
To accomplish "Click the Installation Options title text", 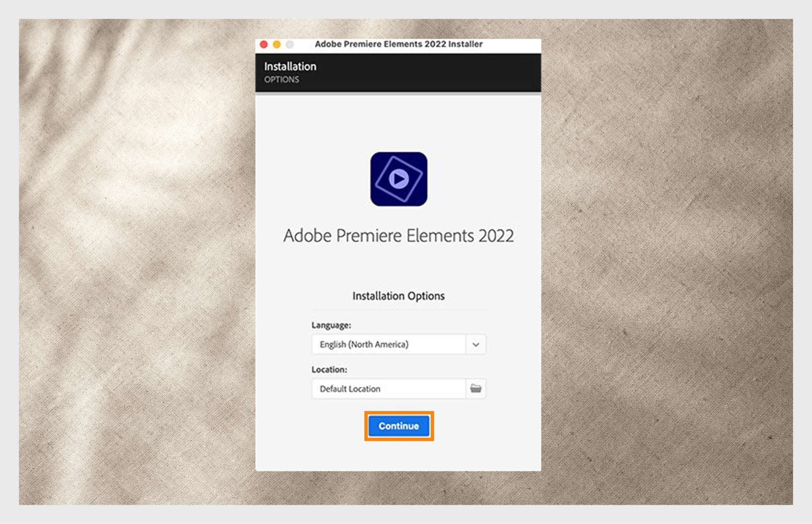I will coord(398,295).
